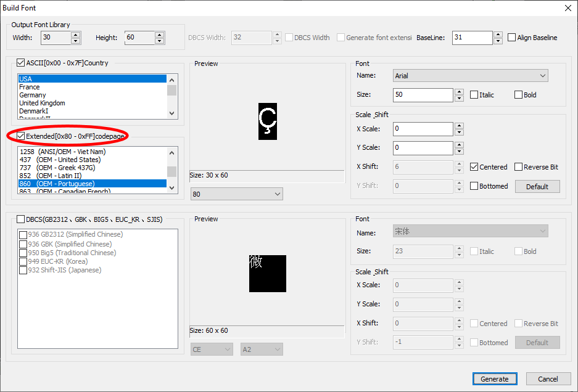Decrease the Arial font Size spinner
Screen dimensions: 578x392
(458, 98)
